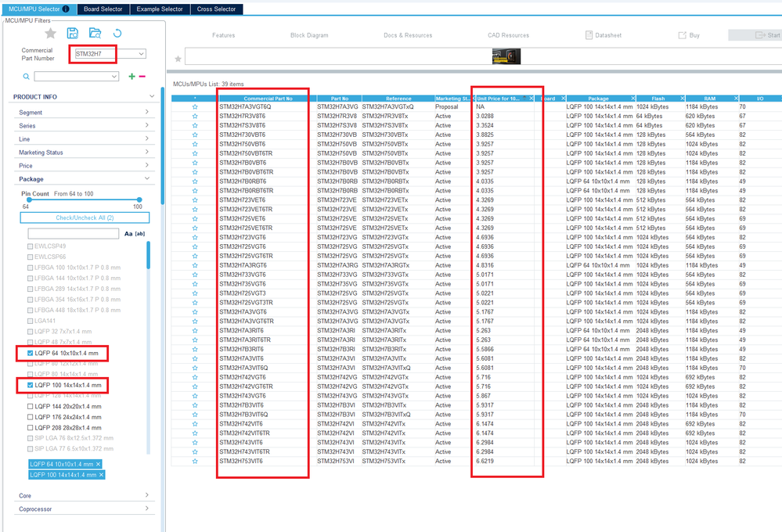Click the minimum pin count slider handle at 64
Image resolution: width=782 pixels, height=532 pixels.
click(29, 200)
